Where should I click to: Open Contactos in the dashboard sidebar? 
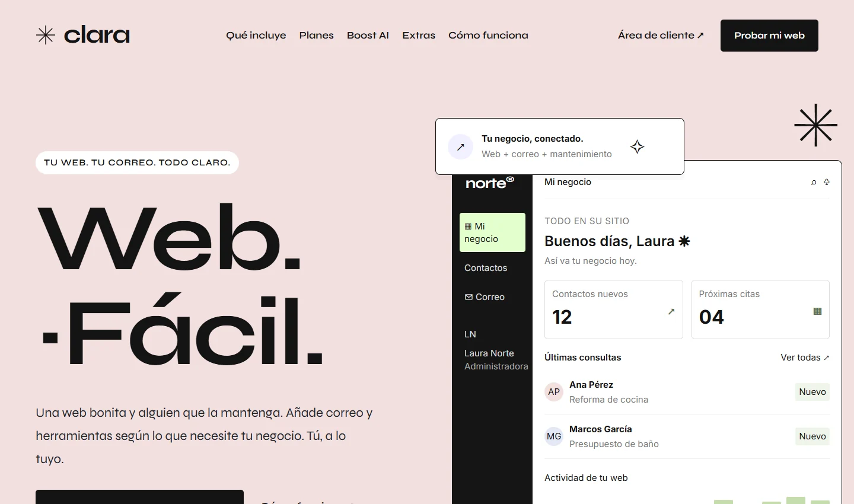pyautogui.click(x=486, y=268)
